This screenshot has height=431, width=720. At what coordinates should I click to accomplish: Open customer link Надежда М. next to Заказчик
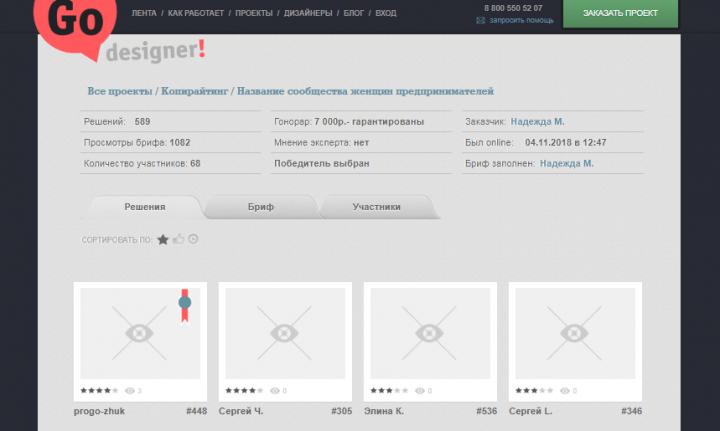point(538,122)
